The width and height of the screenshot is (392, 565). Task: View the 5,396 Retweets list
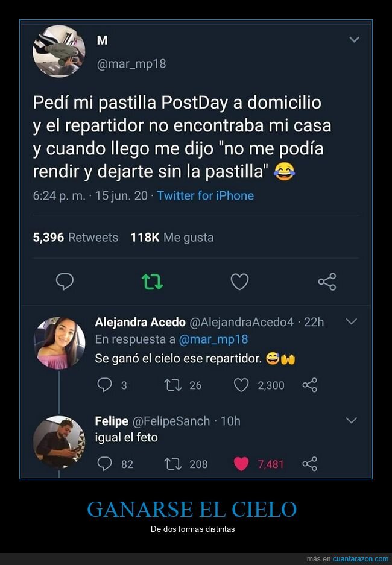75,237
